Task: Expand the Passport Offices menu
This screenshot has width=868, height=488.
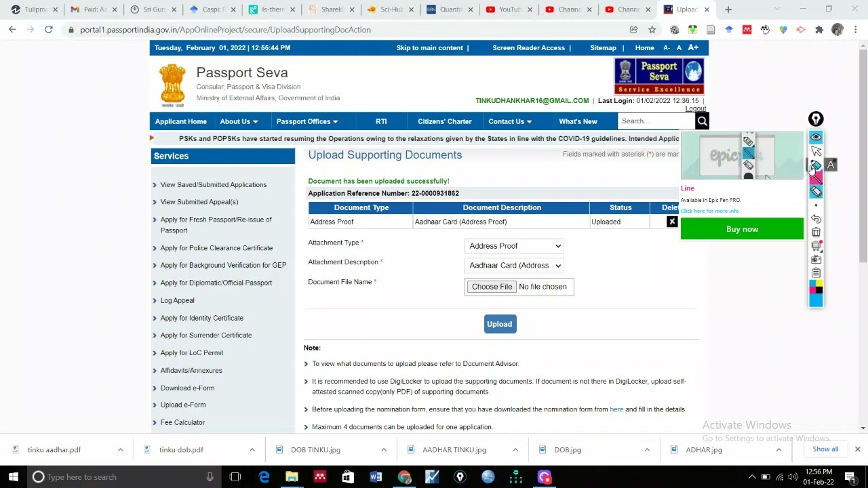Action: coord(307,121)
